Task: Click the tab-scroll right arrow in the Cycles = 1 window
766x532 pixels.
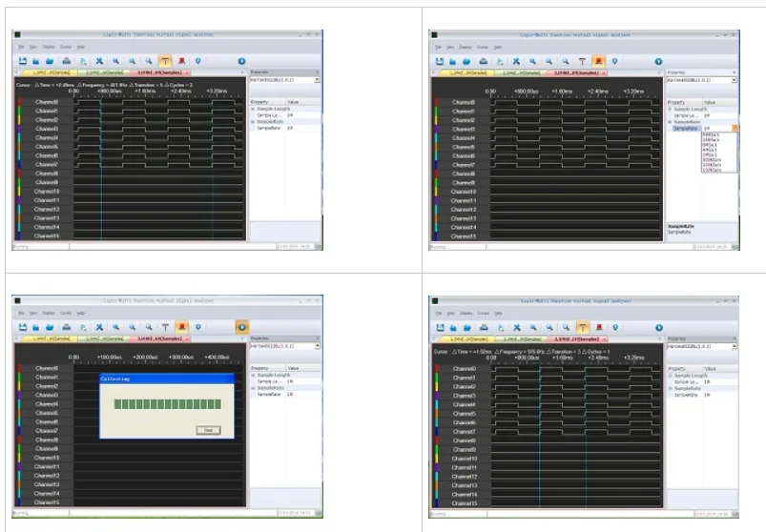Action: click(x=659, y=338)
